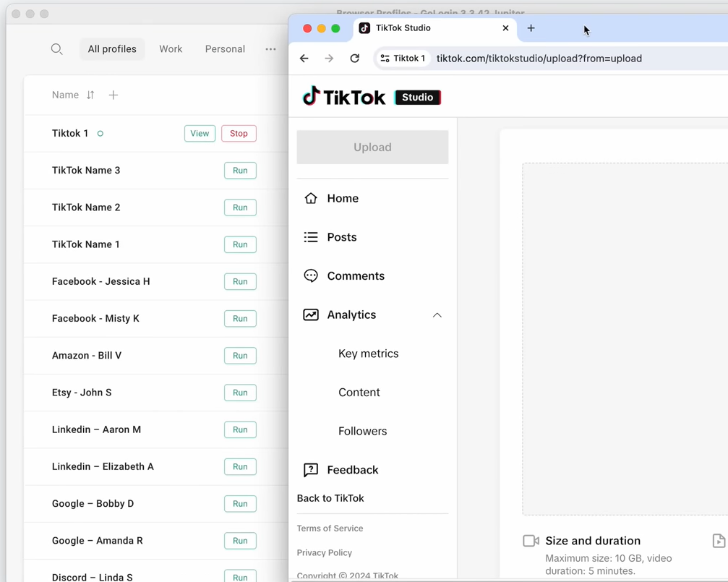Open the Terms of Service link
728x582 pixels.
pos(330,528)
